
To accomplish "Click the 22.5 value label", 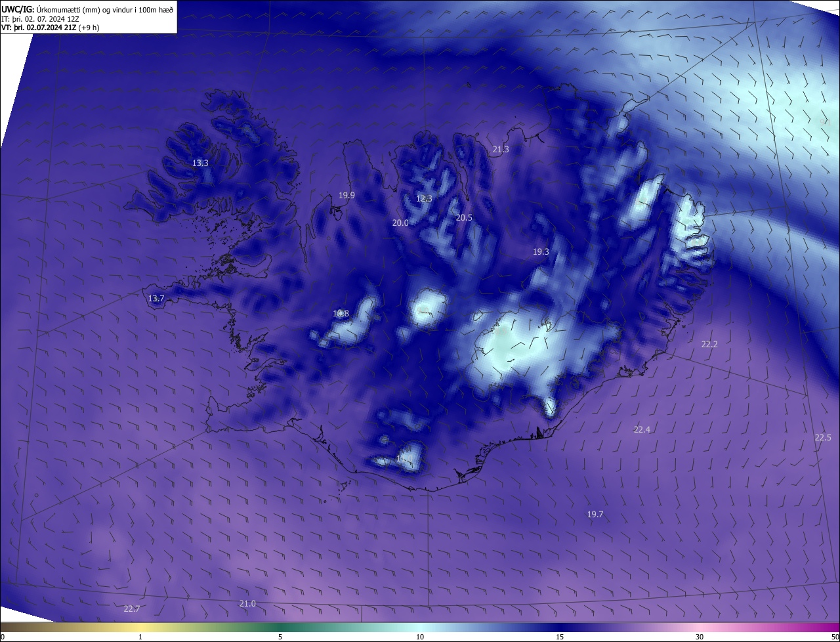I will click(x=823, y=437).
